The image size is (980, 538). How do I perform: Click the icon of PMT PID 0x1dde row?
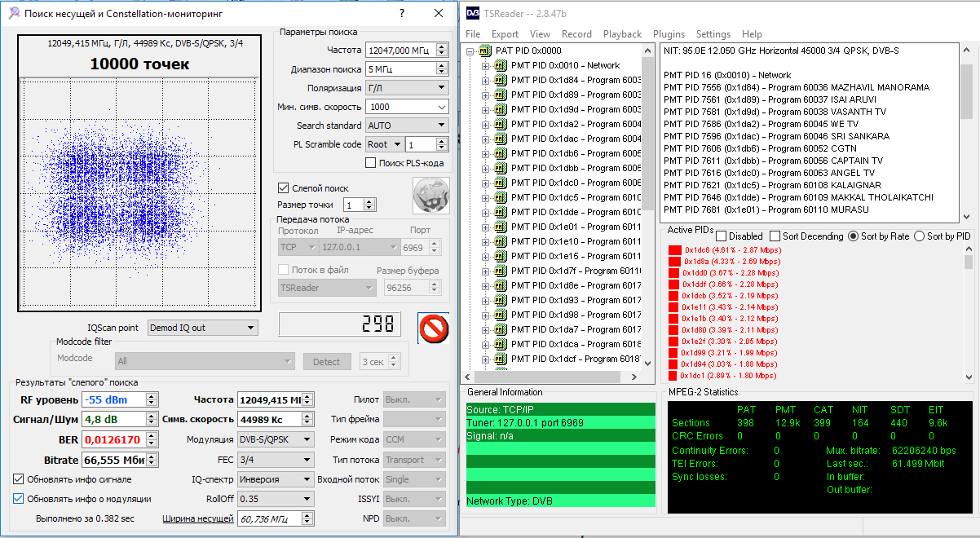[x=501, y=212]
